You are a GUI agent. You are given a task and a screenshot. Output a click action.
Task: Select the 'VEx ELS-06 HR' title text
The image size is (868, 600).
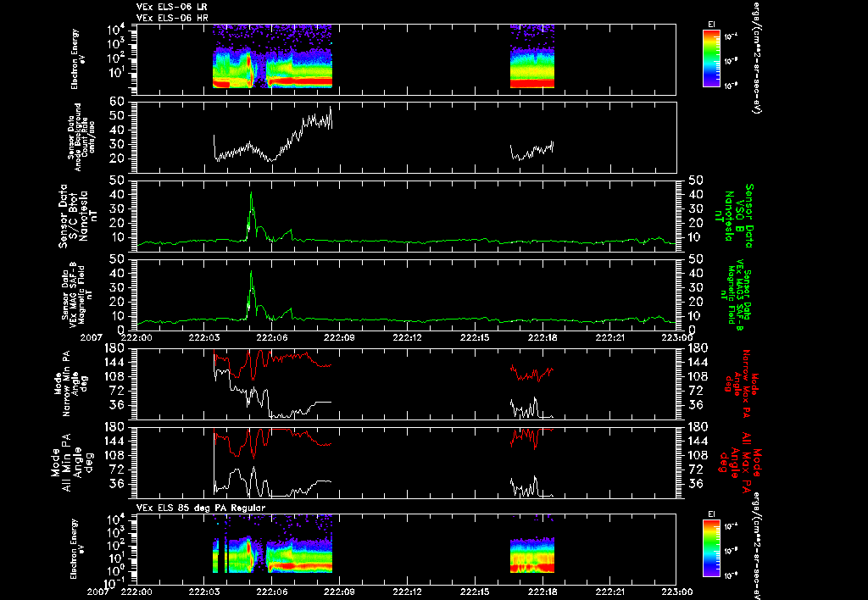[x=172, y=18]
